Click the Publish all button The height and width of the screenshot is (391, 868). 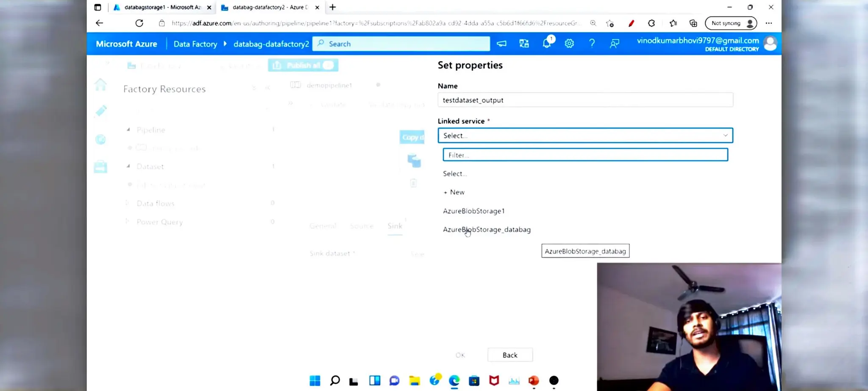tap(303, 65)
